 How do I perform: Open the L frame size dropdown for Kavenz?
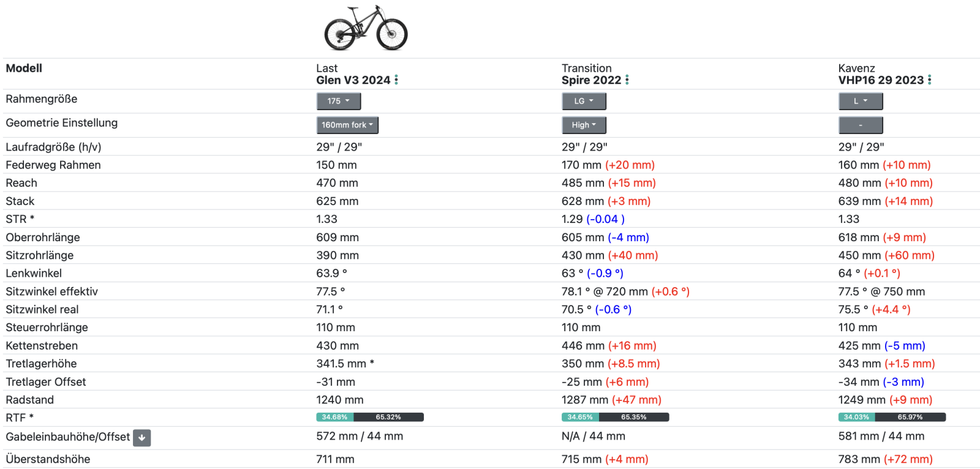[860, 101]
